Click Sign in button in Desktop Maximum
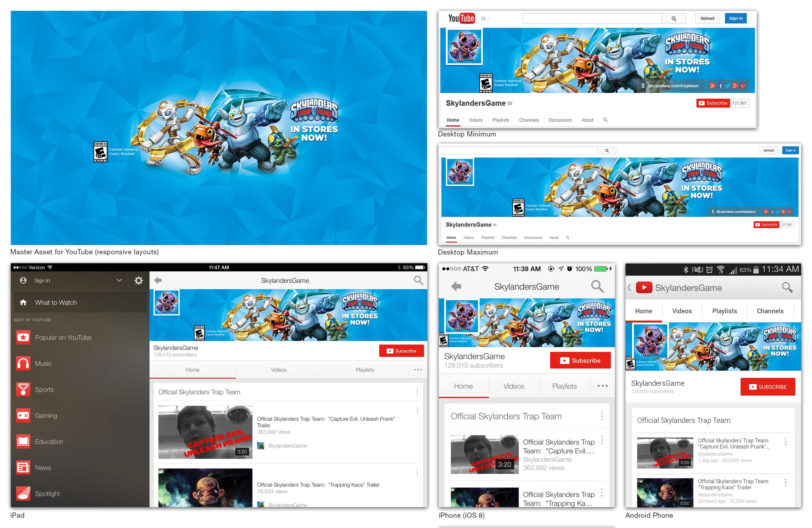 pyautogui.click(x=790, y=150)
